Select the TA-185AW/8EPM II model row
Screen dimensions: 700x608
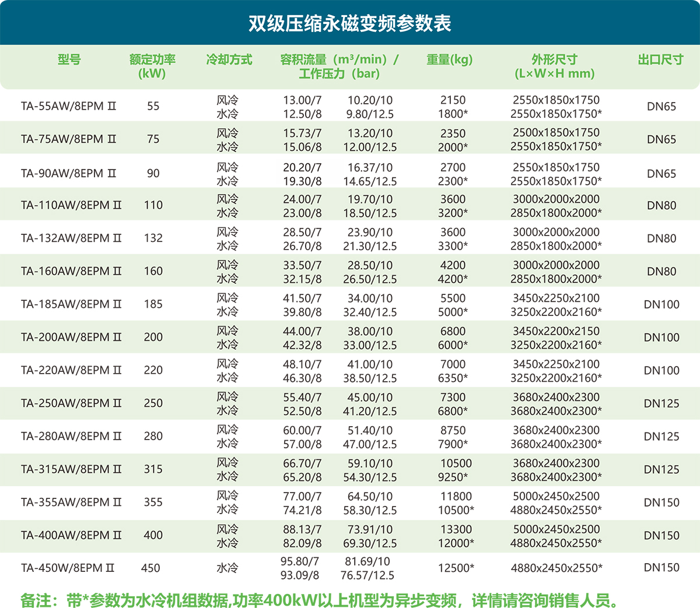[71, 304]
